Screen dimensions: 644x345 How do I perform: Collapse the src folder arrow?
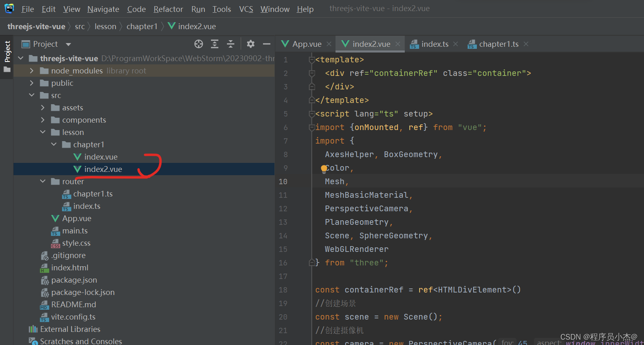tap(32, 95)
